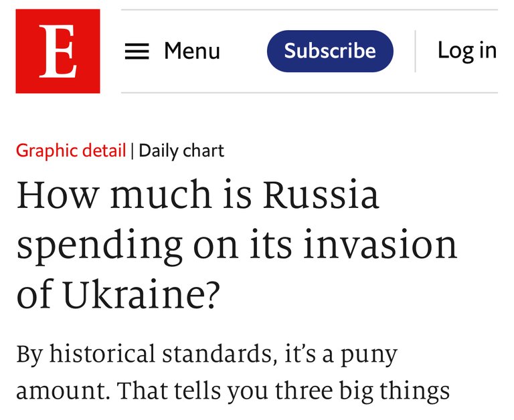Open the hamburger menu icon
The height and width of the screenshot is (420, 514).
point(137,51)
